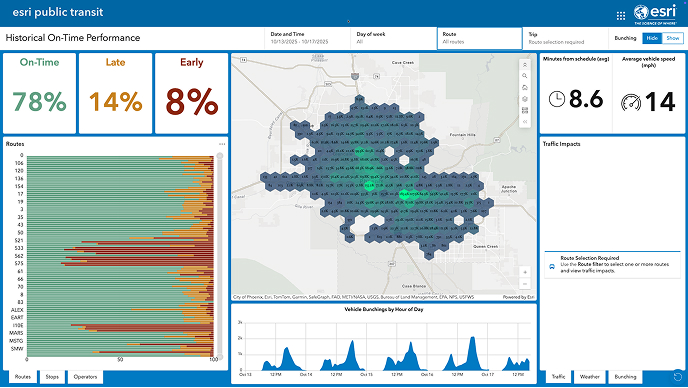Click the Traffic Impacts panel heading
Viewport: 688px width, 388px height.
562,144
